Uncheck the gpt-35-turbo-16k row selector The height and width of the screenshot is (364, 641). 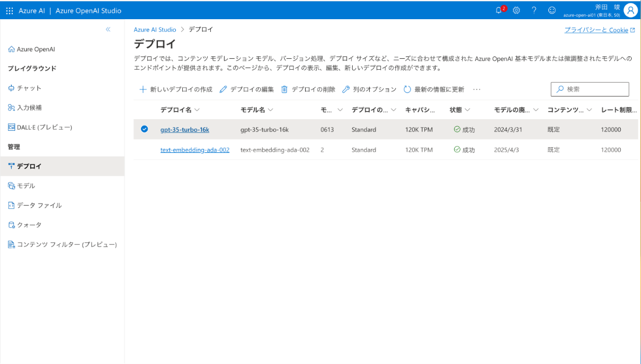coord(144,129)
